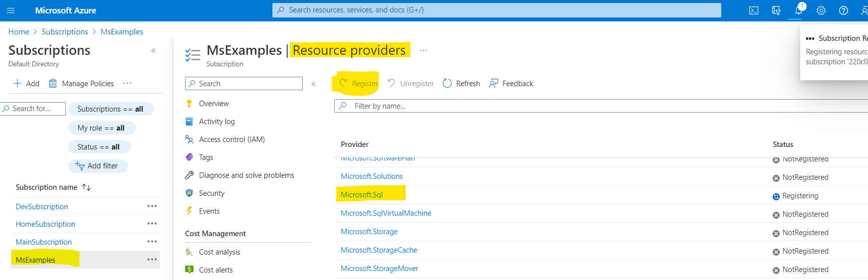The width and height of the screenshot is (868, 280).
Task: Click the Unregister undo-arrow icon
Action: (392, 83)
